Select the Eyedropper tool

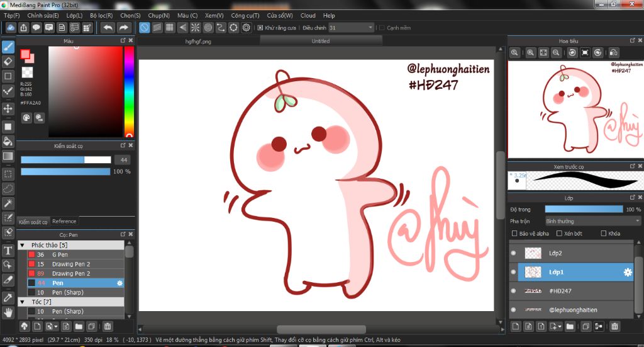(x=8, y=297)
